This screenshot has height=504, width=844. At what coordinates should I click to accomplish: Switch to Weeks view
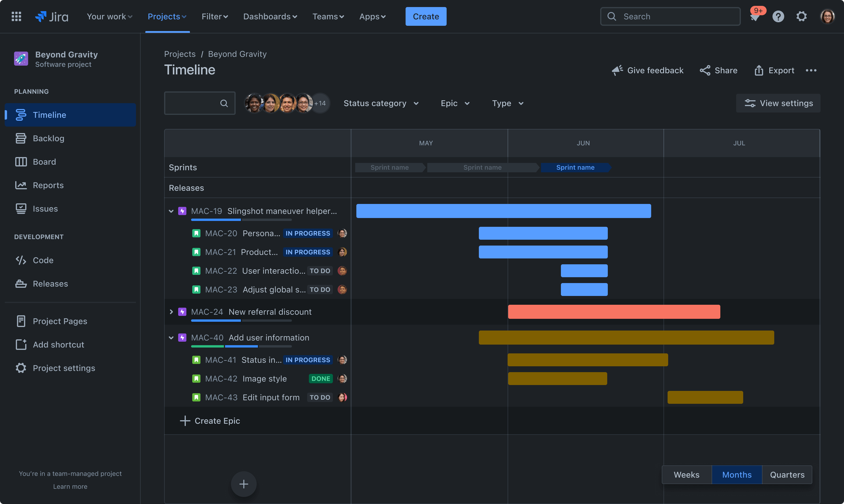[686, 474]
